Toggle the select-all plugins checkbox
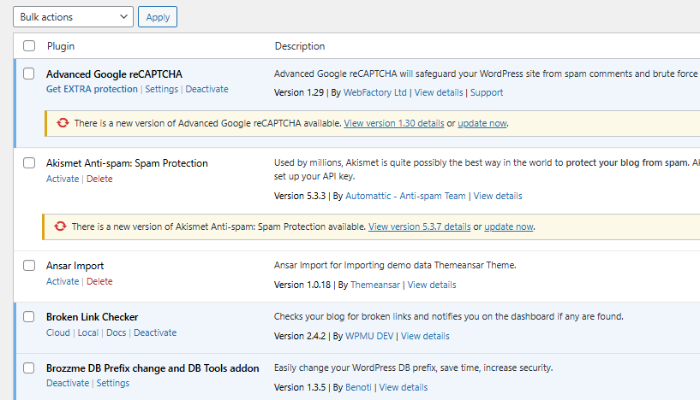Screen dimensions: 700x400 (29, 46)
